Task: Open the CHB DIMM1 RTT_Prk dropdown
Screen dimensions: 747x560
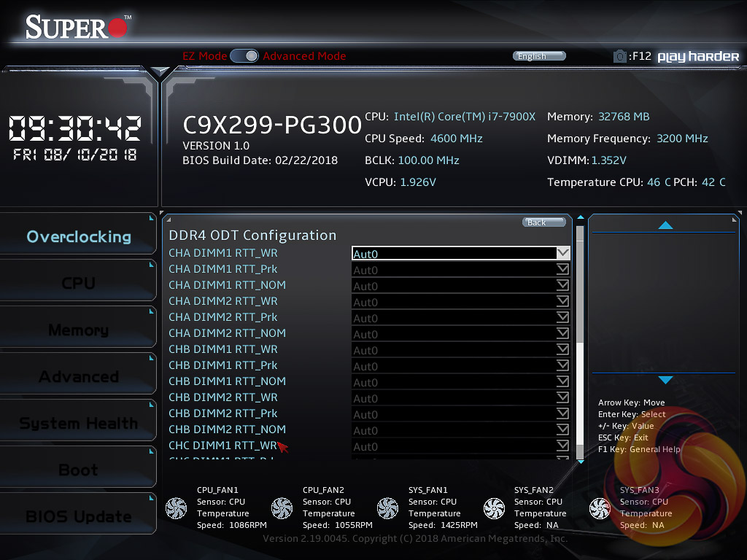Action: tap(460, 366)
